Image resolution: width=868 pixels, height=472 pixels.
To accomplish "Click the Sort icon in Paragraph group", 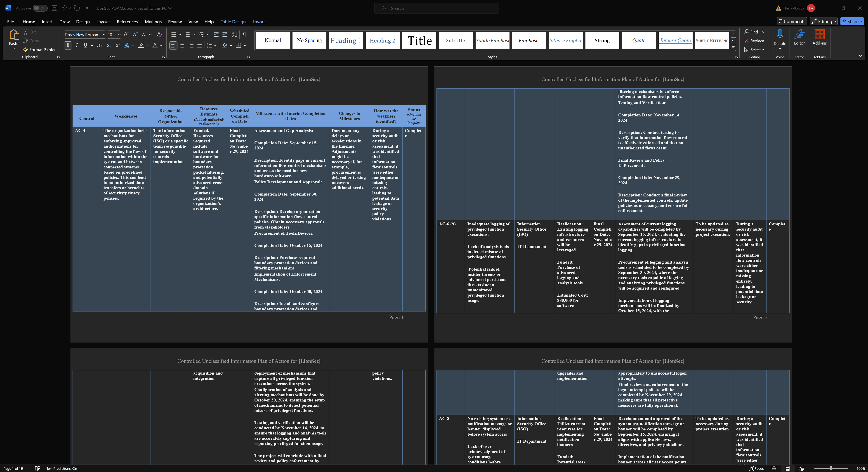I will pyautogui.click(x=235, y=35).
